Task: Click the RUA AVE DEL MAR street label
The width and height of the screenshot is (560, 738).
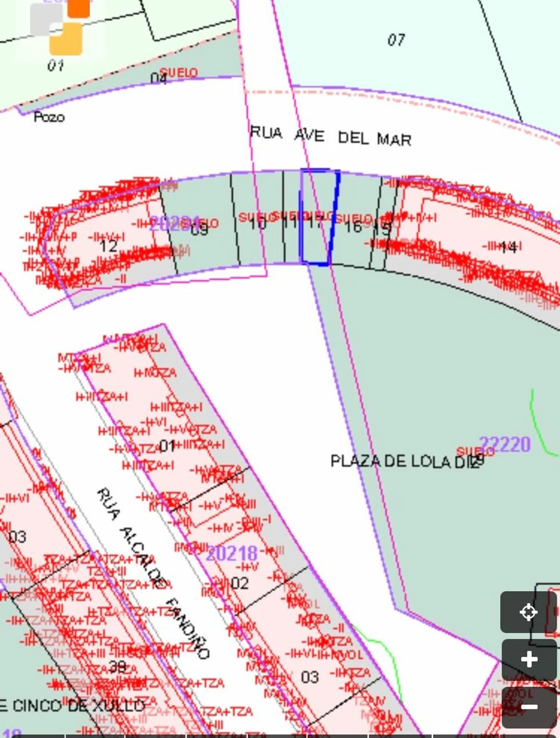Action: (x=330, y=136)
